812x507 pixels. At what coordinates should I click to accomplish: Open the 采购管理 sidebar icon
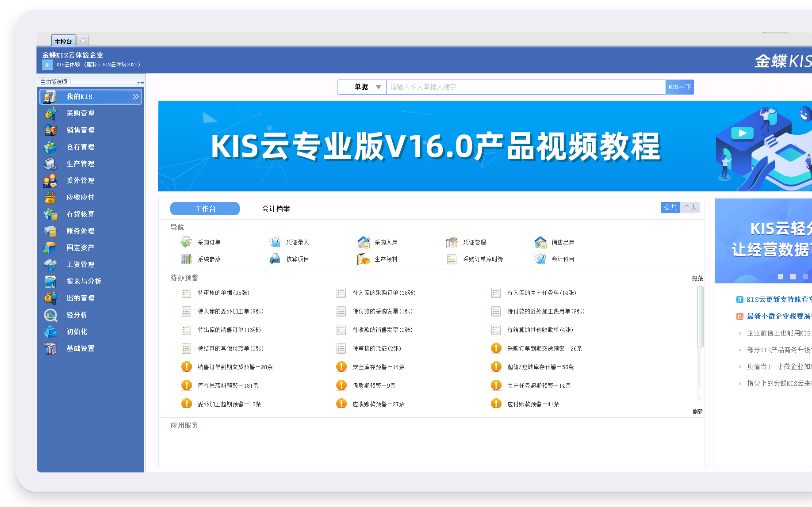(50, 114)
